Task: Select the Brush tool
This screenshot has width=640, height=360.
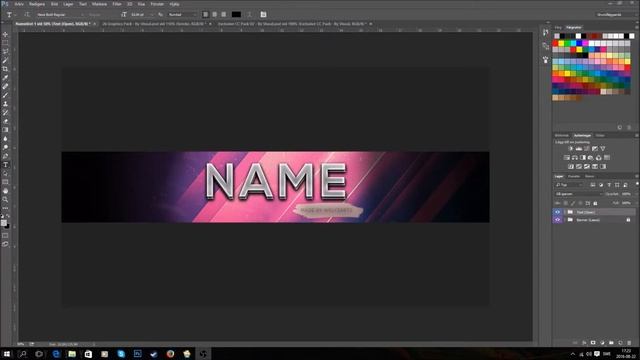Action: [5, 95]
